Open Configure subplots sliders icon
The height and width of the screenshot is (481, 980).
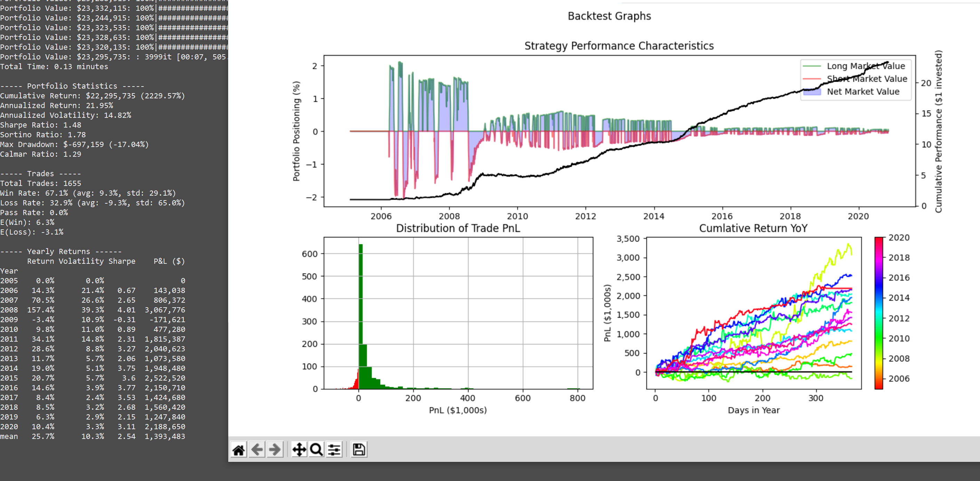(x=334, y=450)
